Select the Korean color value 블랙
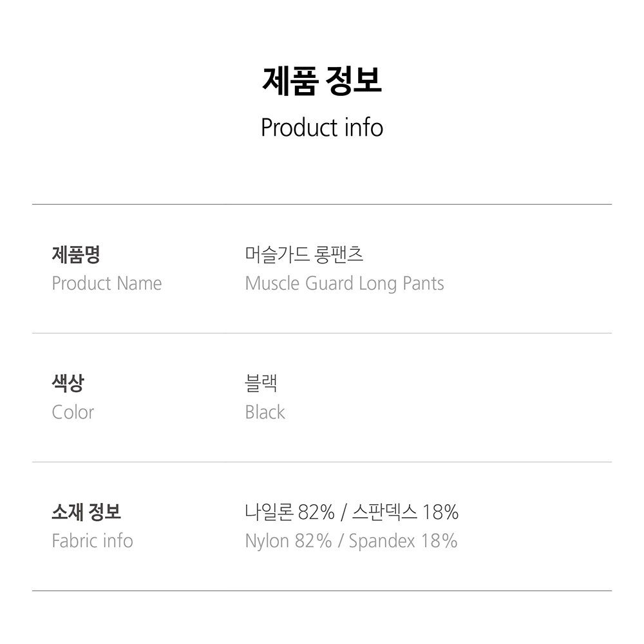Screen dimensions: 644x644 (x=261, y=384)
